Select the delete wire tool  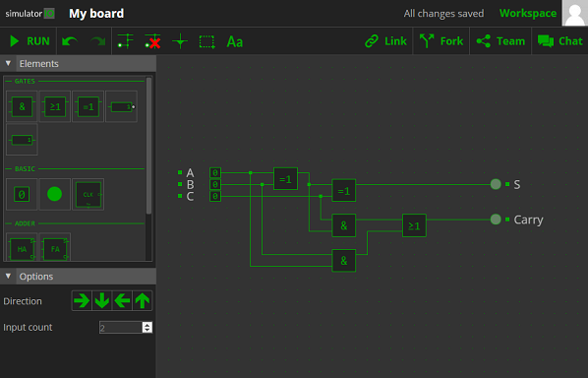tap(152, 41)
